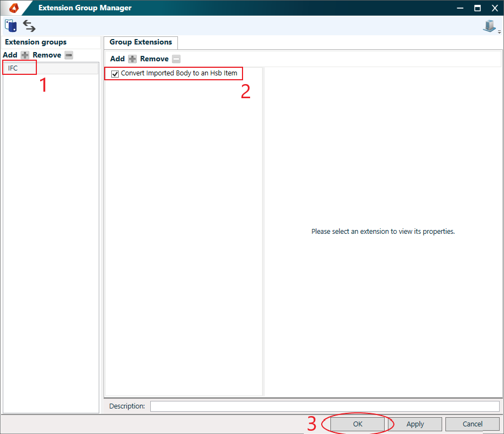The image size is (504, 434).
Task: Select the IFC extension group
Action: click(x=50, y=68)
